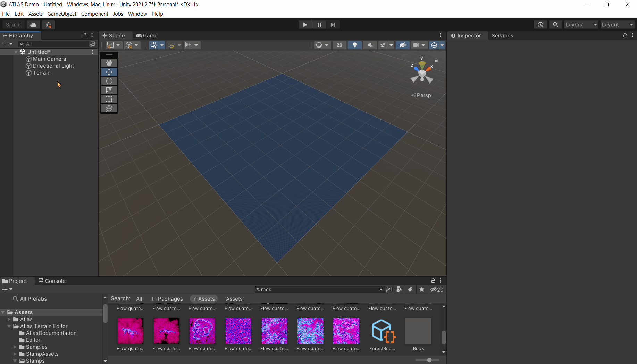Collapse the Atlas Terrain Editor folder

click(x=9, y=326)
